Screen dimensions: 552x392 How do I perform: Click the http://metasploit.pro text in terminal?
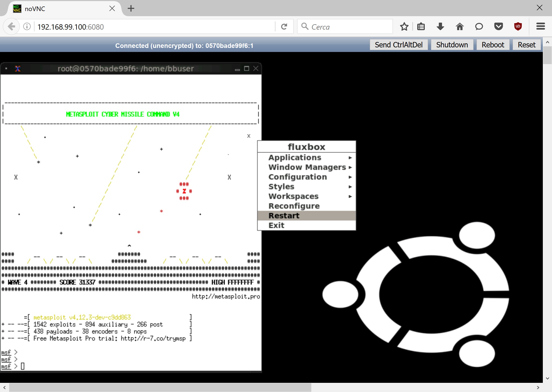[x=226, y=296]
